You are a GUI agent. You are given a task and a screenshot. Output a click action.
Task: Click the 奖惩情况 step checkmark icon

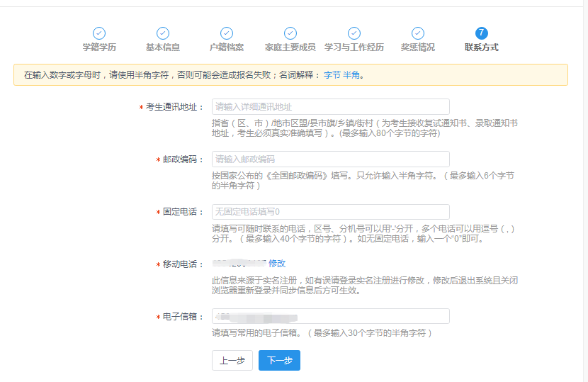418,33
